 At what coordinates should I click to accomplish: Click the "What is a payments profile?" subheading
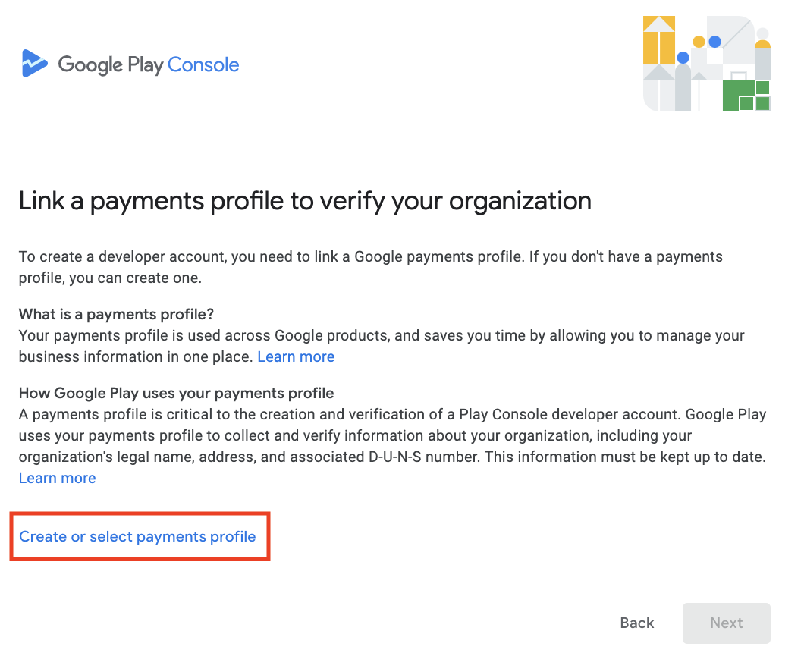(116, 314)
